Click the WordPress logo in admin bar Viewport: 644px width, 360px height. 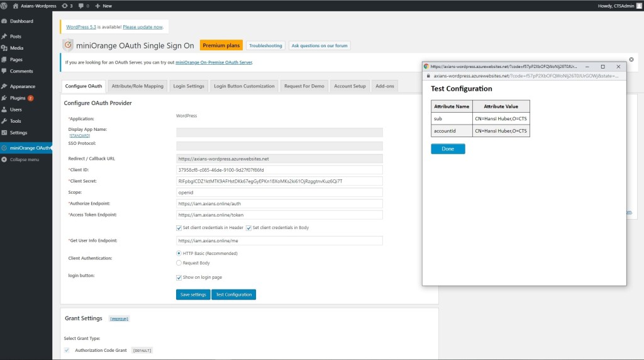coord(5,6)
